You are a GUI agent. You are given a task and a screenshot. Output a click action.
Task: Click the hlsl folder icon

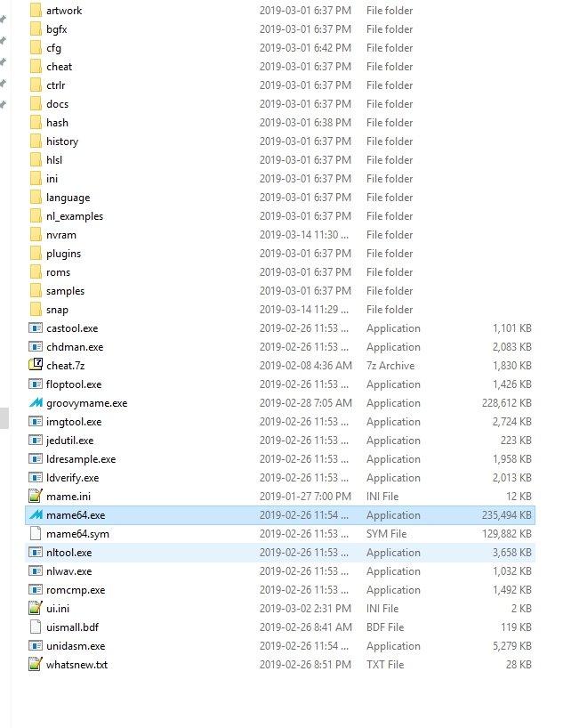[36, 159]
